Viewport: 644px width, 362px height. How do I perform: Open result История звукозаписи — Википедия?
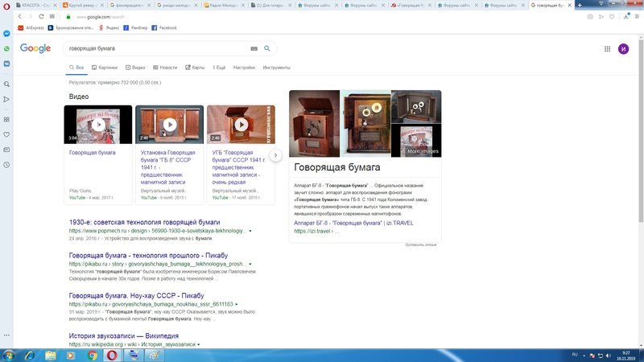124,335
